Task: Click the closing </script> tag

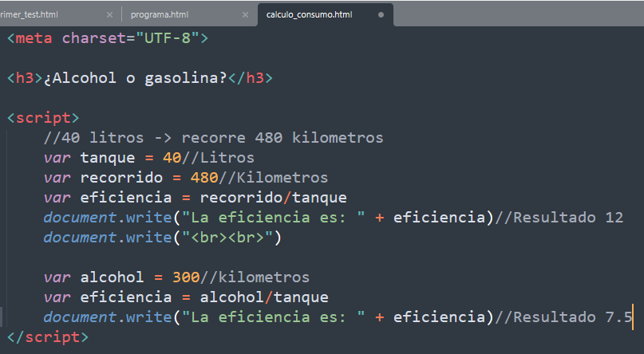Action: (48, 337)
